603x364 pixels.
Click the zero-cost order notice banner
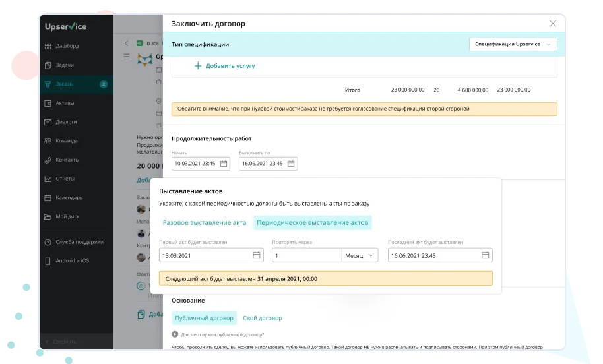[364, 109]
